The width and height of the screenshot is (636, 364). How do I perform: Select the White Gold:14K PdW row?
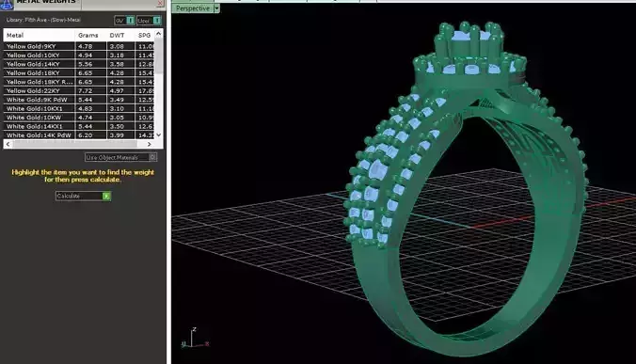[x=79, y=135]
